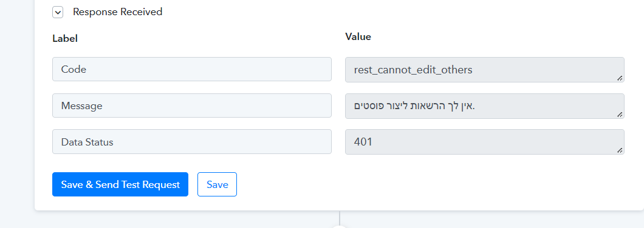This screenshot has width=644, height=228.
Task: Click the Label column header
Action: 65,39
